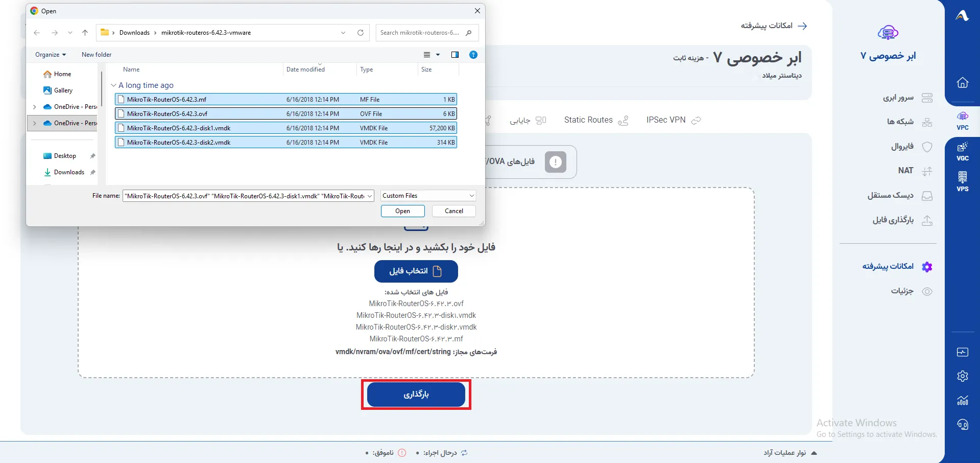This screenshot has height=463, width=980.
Task: Open the file type Custom Files dropdown
Action: 428,196
